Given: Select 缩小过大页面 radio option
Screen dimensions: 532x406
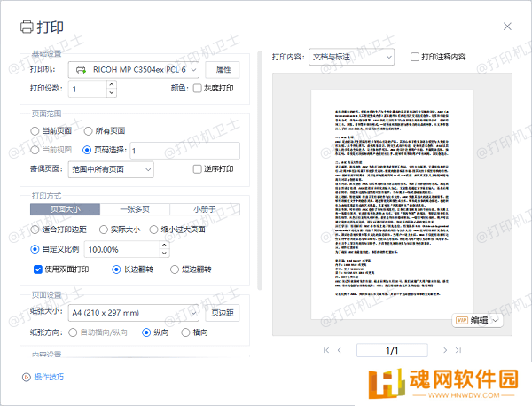Looking at the screenshot, I should point(153,230).
